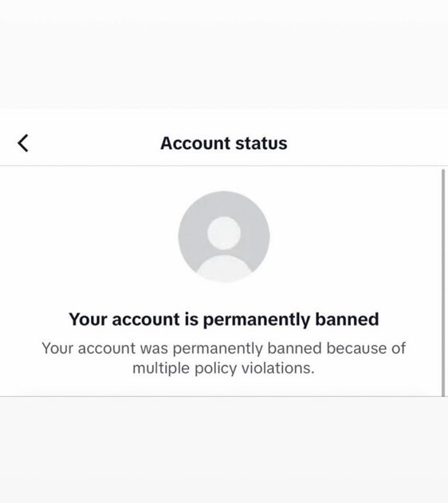Tap the word 'permanently' in the bold heading

pyautogui.click(x=257, y=320)
